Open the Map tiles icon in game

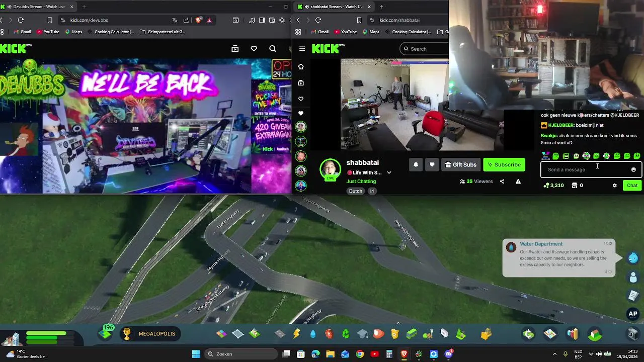tap(550, 334)
